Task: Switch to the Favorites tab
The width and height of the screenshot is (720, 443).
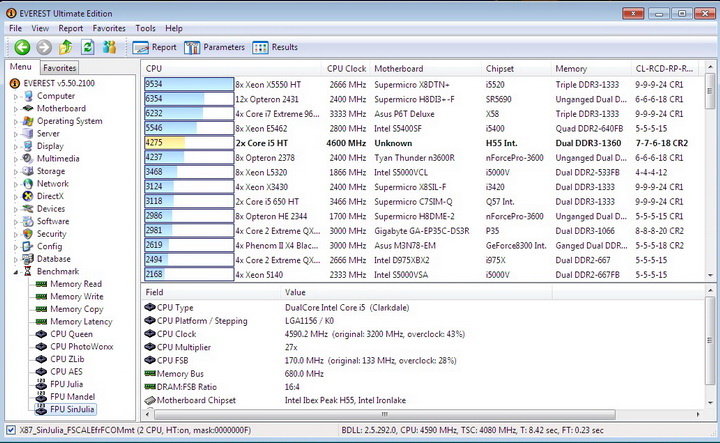Action: tap(59, 68)
